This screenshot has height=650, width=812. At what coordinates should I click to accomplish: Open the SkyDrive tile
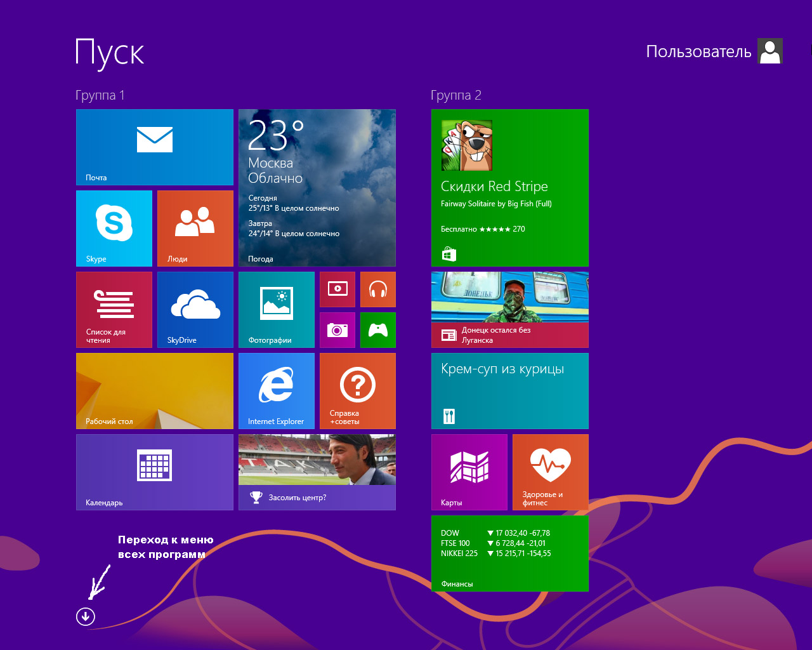pos(195,310)
